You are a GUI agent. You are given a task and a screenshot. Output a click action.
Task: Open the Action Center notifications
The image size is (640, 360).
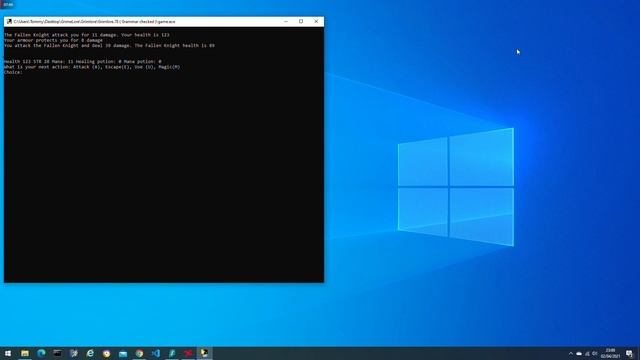coord(629,353)
